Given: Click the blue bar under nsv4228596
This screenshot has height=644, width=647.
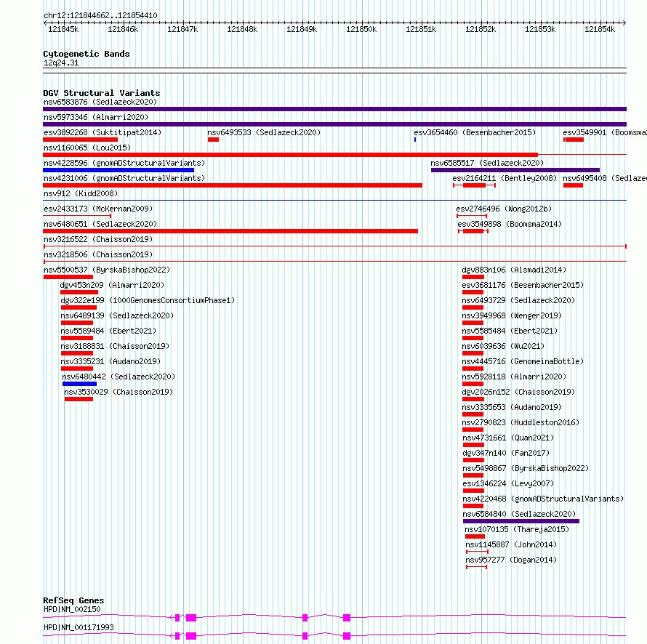Looking at the screenshot, I should tap(118, 170).
